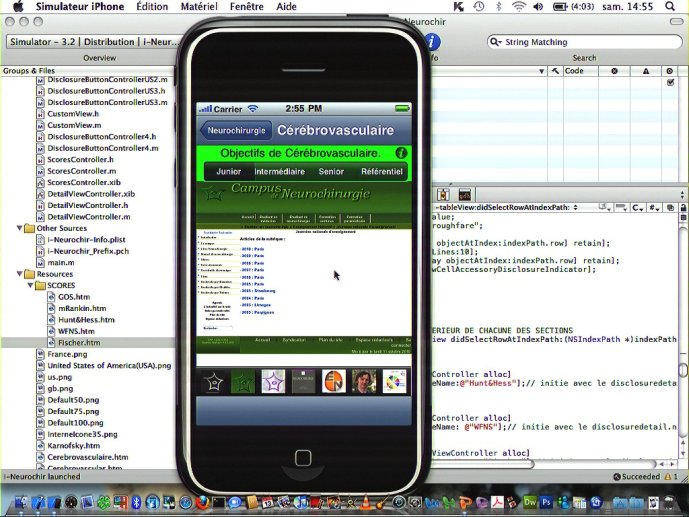Open the Aide menu
Screen dimensions: 689x517
click(x=286, y=7)
